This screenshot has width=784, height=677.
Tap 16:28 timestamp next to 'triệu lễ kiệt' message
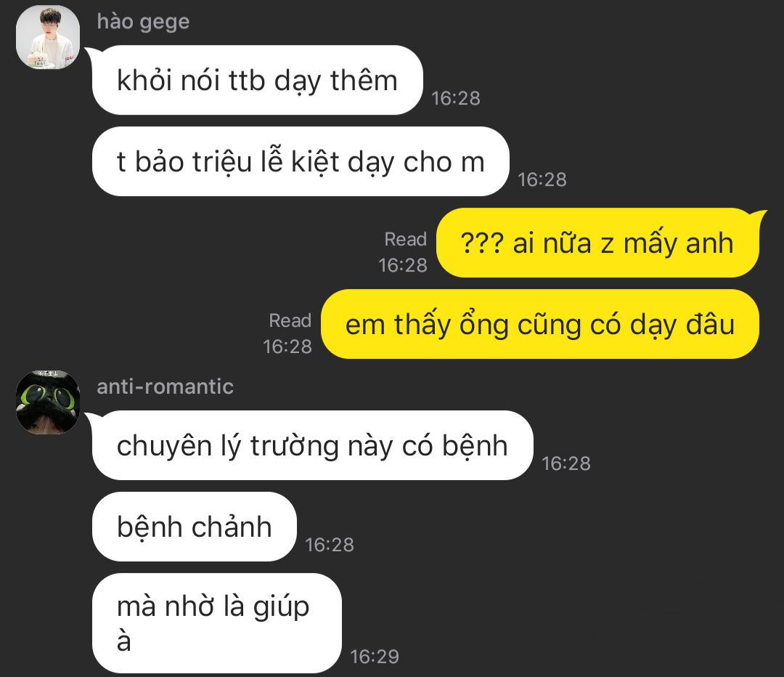tap(542, 179)
